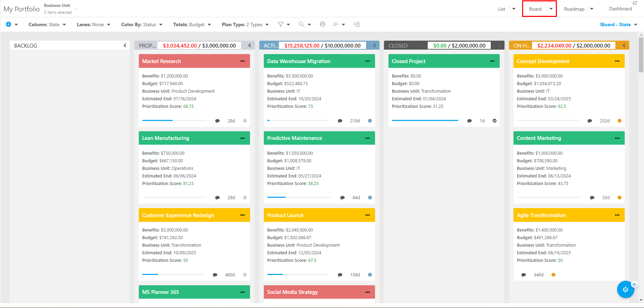Click Closed Project progress bar
This screenshot has width=644, height=308.
(x=425, y=121)
